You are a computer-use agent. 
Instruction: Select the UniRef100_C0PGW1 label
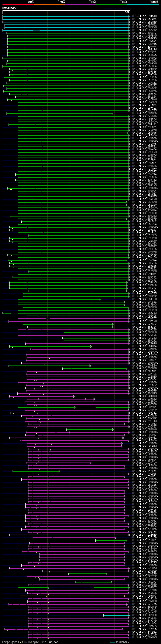coord(144,302)
